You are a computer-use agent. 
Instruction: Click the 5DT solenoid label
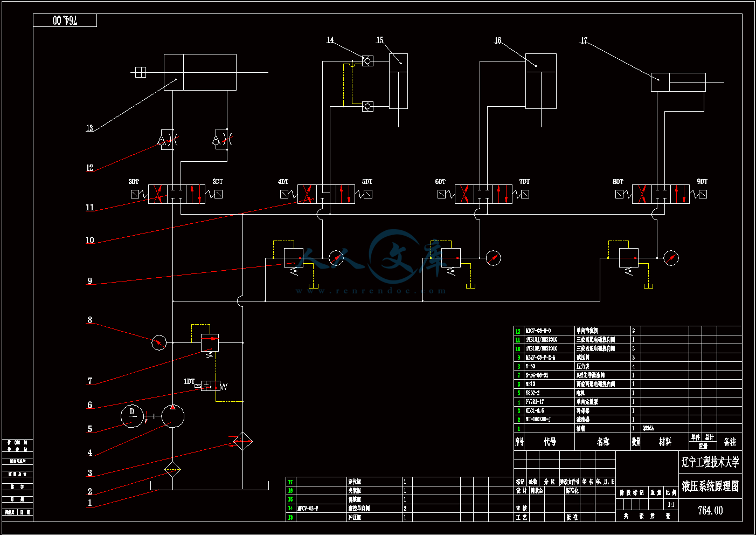coord(367,182)
